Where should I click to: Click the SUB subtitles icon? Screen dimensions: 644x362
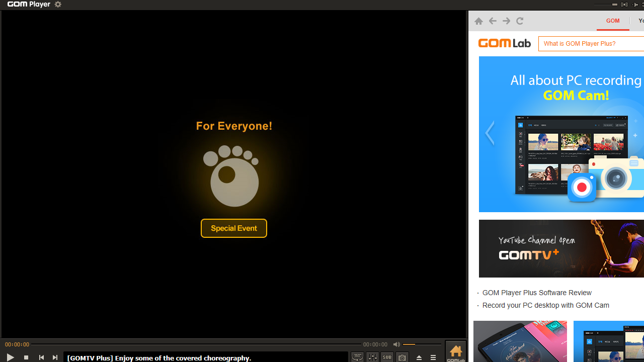(x=387, y=357)
